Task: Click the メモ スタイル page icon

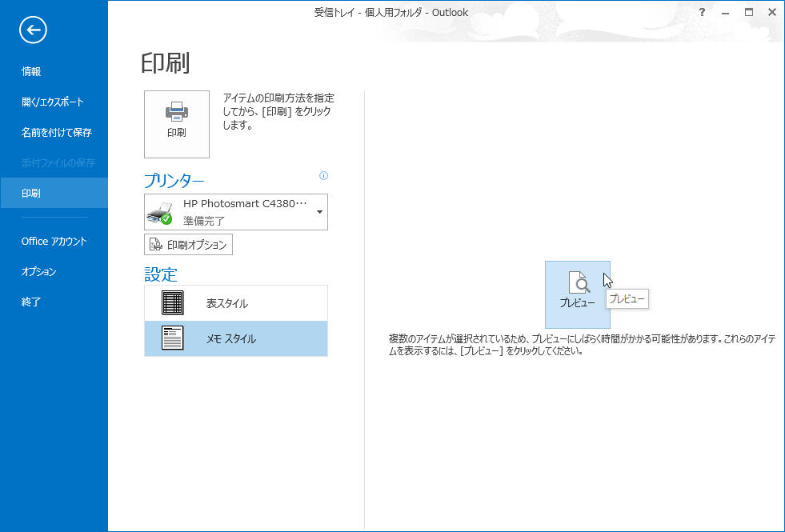Action: 173,338
